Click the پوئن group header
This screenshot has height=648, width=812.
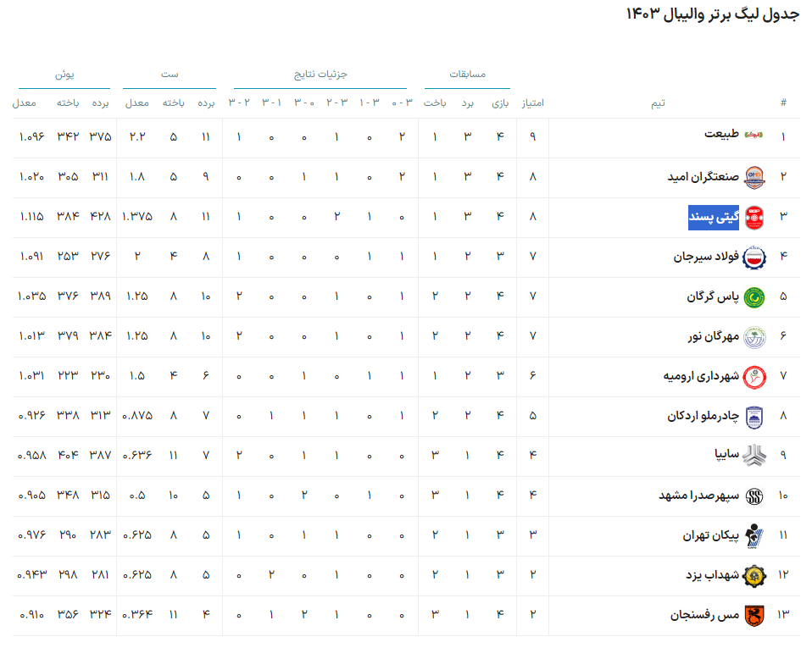click(x=64, y=75)
